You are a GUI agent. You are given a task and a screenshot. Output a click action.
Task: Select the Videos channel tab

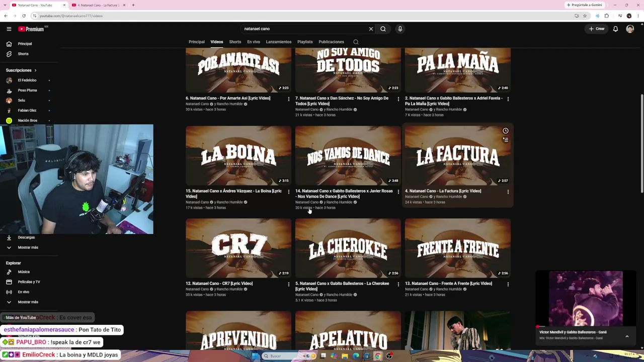point(217,42)
